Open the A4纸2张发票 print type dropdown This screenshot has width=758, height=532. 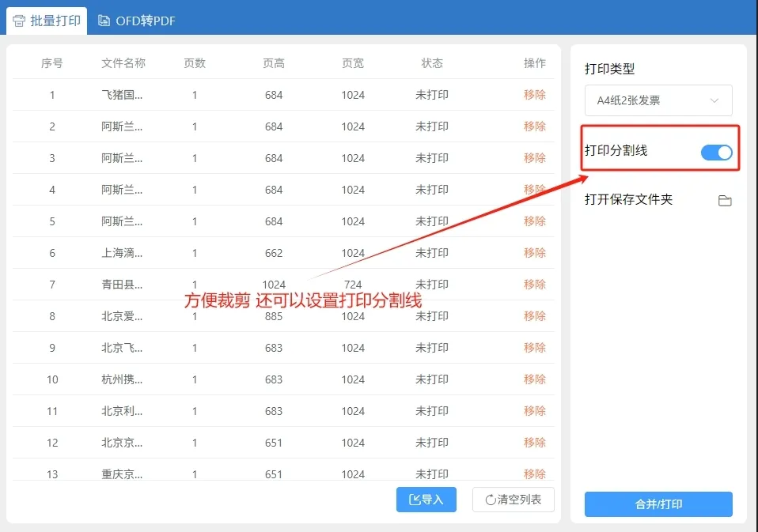pos(658,100)
